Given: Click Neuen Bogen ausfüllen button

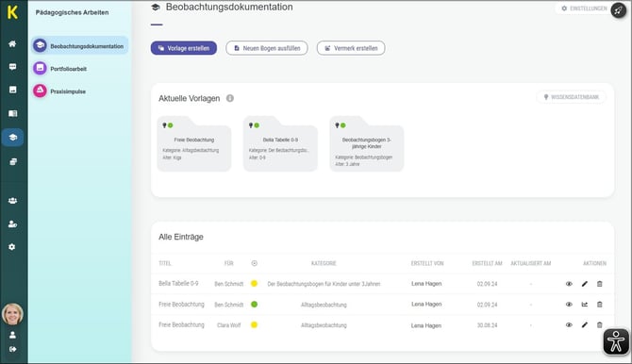Looking at the screenshot, I should click(267, 48).
